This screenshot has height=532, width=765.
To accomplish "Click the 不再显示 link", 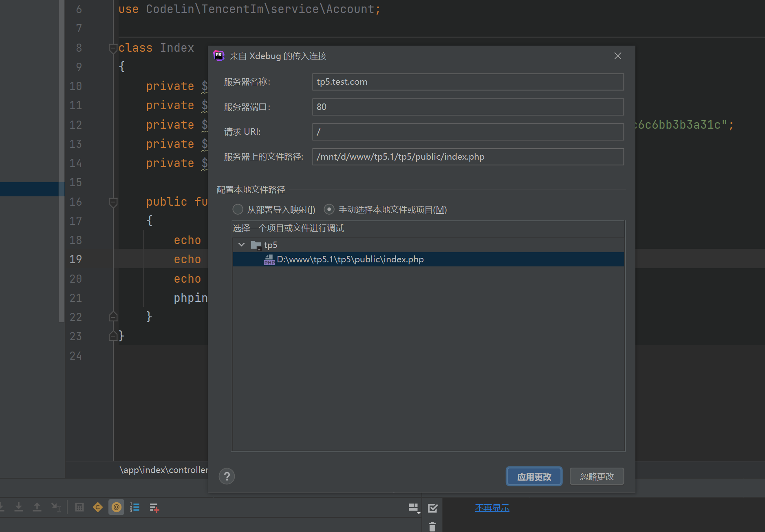I will pyautogui.click(x=492, y=508).
